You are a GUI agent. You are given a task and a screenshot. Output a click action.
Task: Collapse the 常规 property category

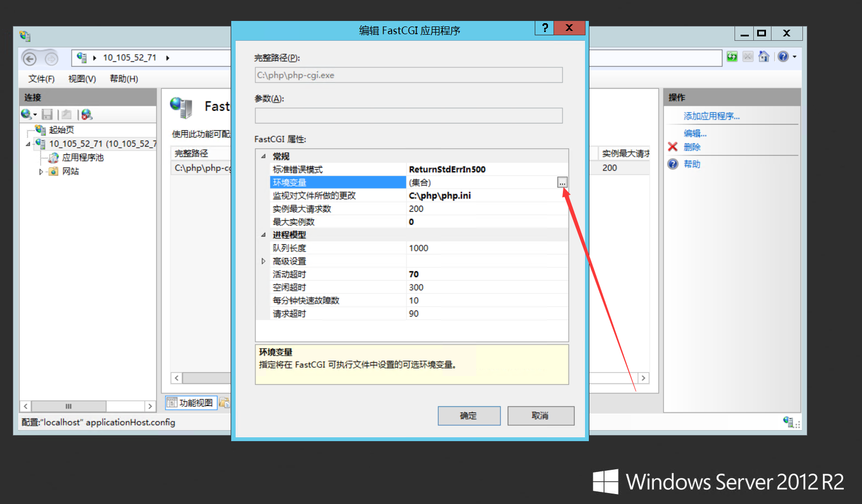(x=263, y=157)
